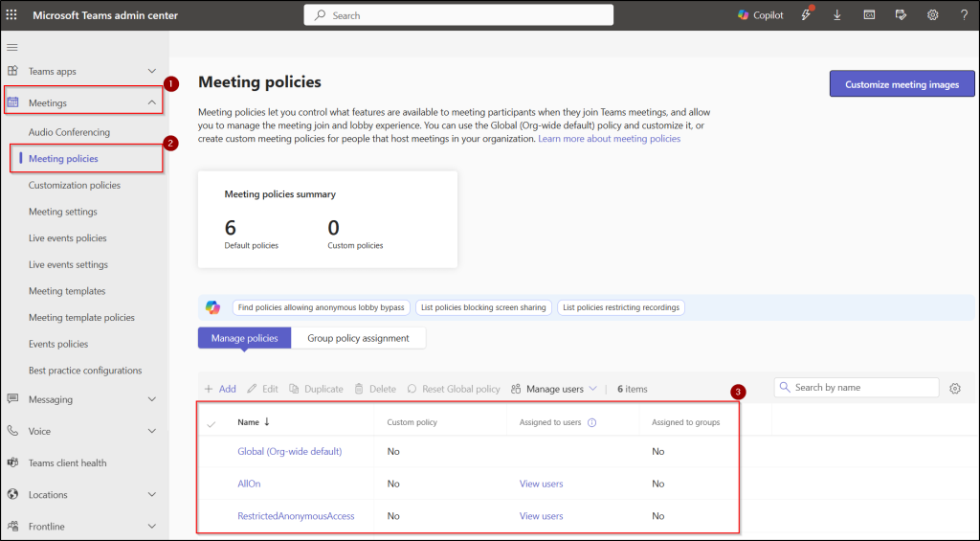Viewport: 980px width, 541px height.
Task: Open the lightning bolt notifications icon
Action: tap(806, 15)
